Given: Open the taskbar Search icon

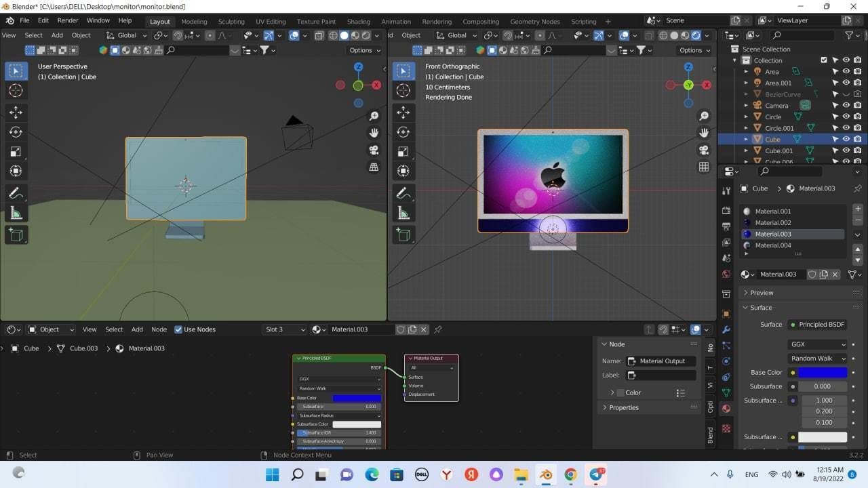Looking at the screenshot, I should click(297, 474).
